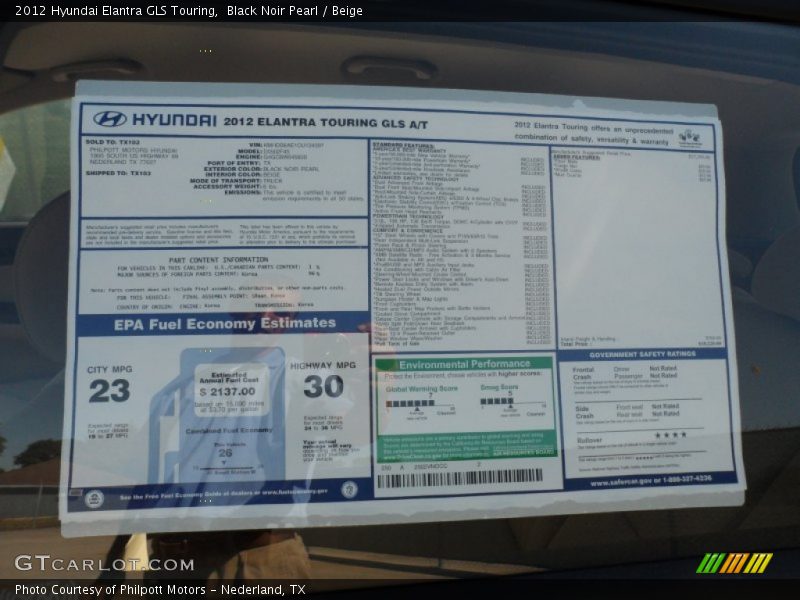This screenshot has width=800, height=600.
Task: Click the 'SHIPPED TO: TX103' text
Action: (118, 173)
